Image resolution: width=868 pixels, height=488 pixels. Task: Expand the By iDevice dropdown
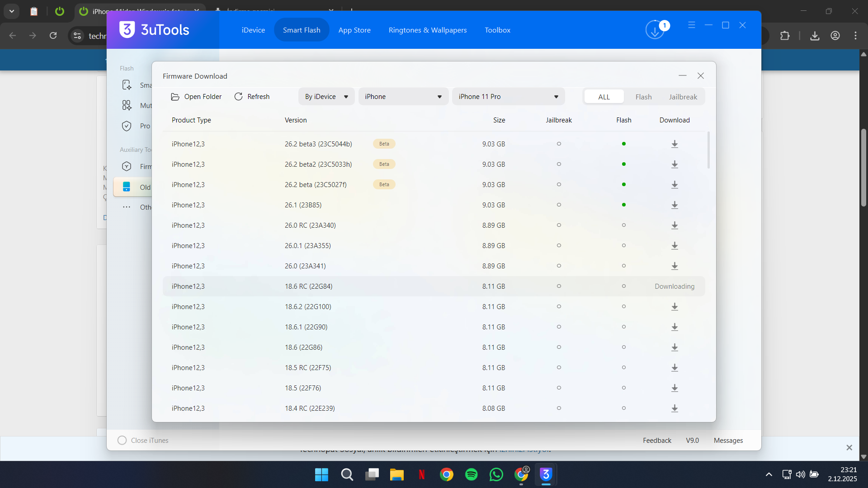(326, 97)
